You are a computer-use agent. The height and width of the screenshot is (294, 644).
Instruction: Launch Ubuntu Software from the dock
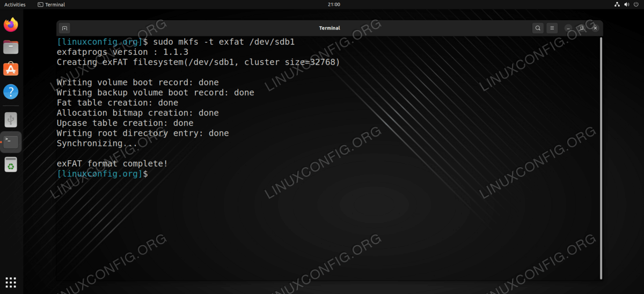click(x=11, y=69)
